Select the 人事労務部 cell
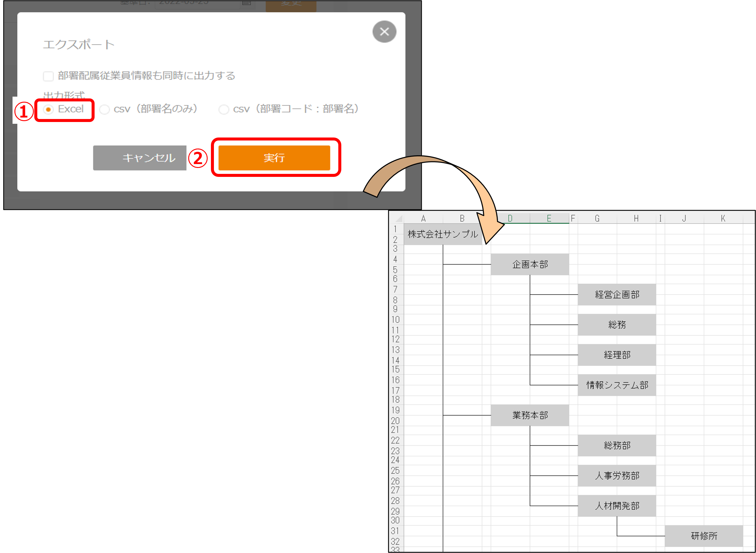Image resolution: width=756 pixels, height=553 pixels. (617, 475)
